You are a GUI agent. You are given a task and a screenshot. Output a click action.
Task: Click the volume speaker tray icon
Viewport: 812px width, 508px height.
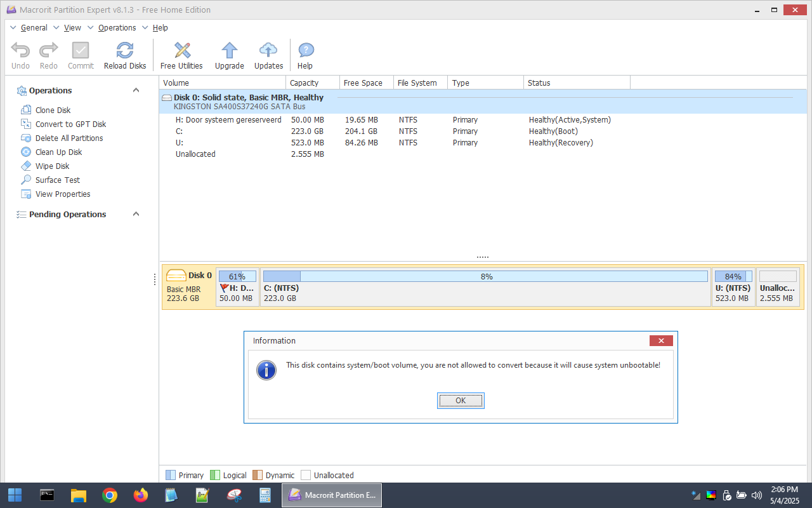click(x=756, y=495)
